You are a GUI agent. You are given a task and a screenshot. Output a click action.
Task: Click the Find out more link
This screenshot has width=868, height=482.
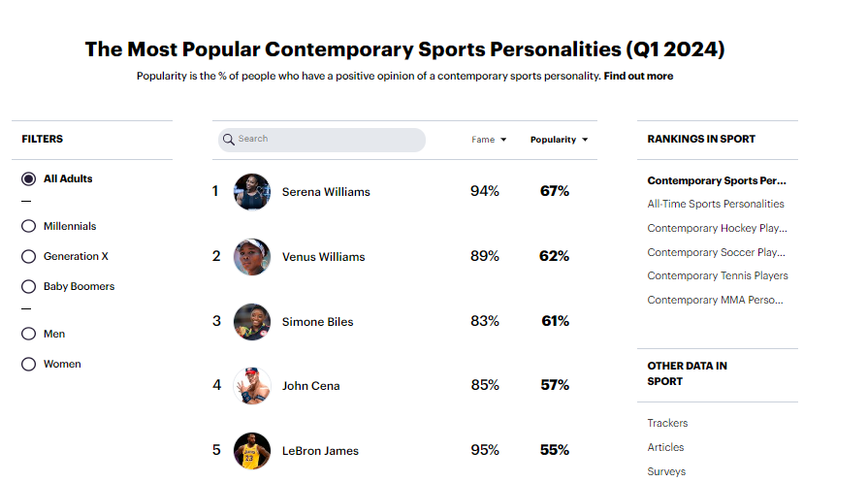638,76
